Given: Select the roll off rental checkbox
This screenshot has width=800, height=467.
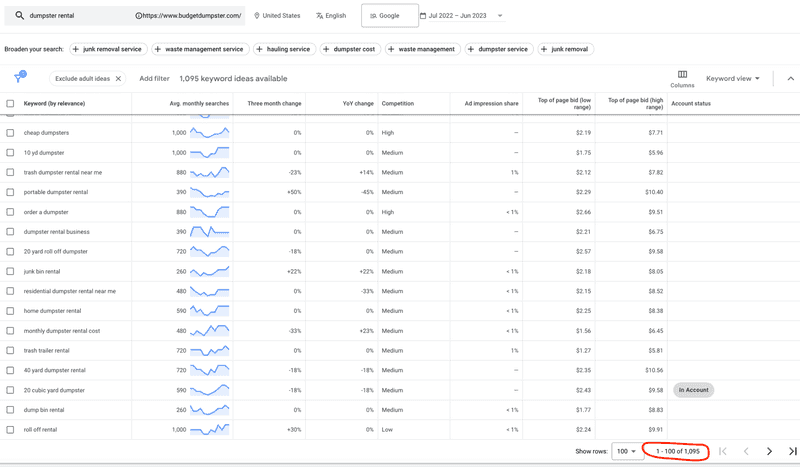Looking at the screenshot, I should point(11,430).
